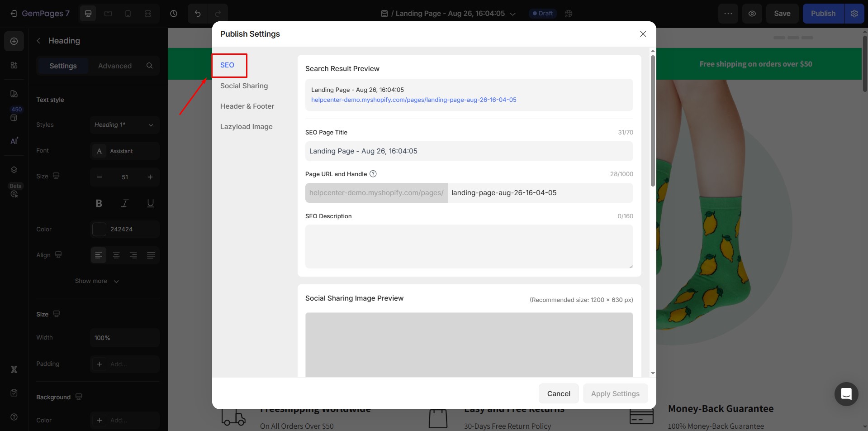Open the Landing Page title dropdown
Screen dimensions: 868x431
[x=513, y=13]
